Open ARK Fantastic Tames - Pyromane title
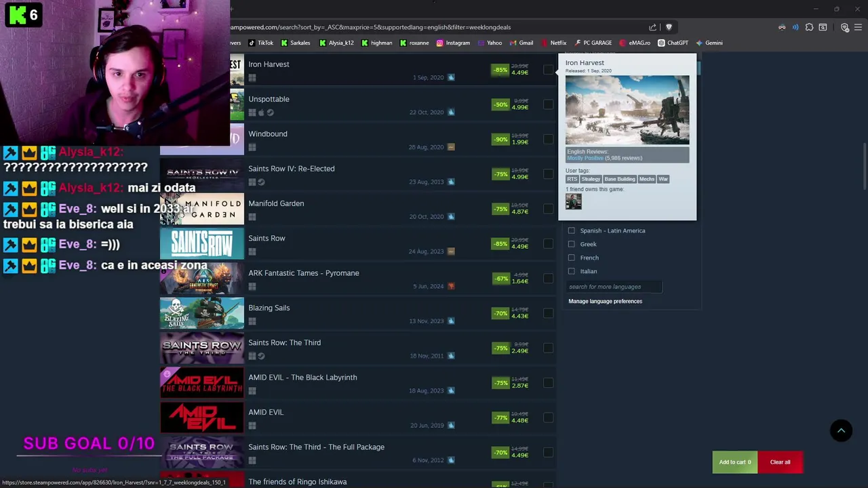Viewport: 868px width, 488px height. (x=304, y=273)
